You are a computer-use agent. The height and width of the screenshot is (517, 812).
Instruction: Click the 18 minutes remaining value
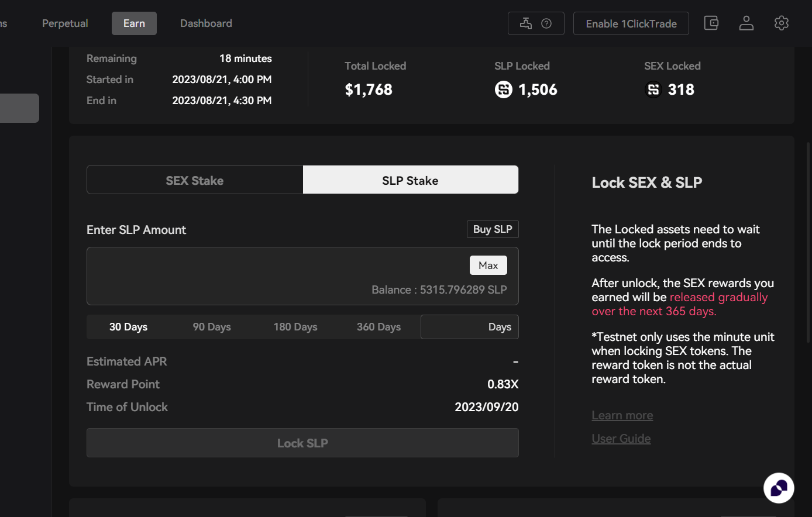pyautogui.click(x=246, y=58)
